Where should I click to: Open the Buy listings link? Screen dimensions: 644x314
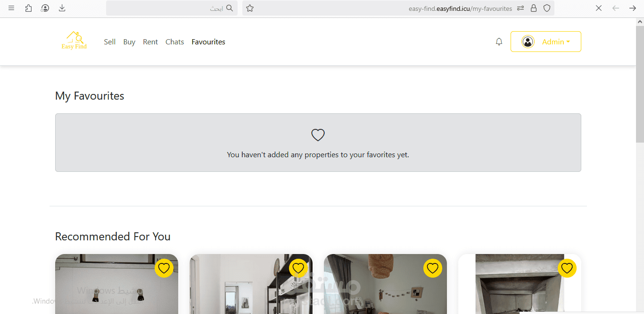(x=129, y=42)
